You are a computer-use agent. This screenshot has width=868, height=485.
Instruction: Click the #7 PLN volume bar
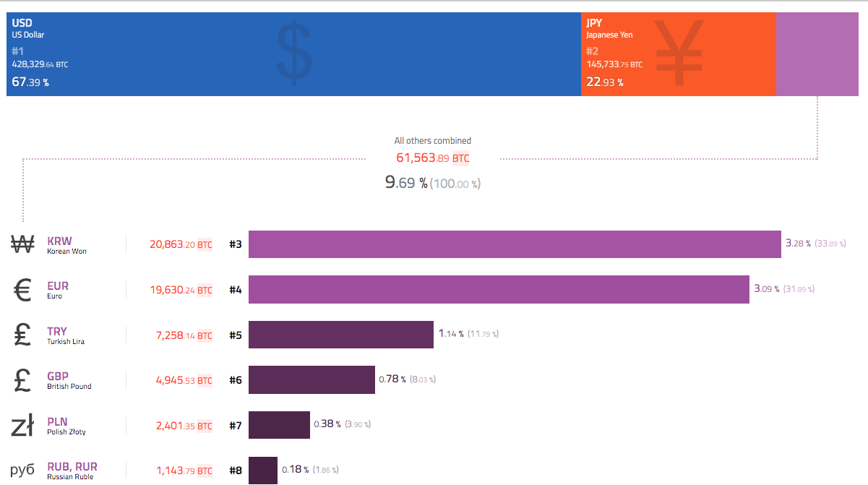click(x=279, y=425)
